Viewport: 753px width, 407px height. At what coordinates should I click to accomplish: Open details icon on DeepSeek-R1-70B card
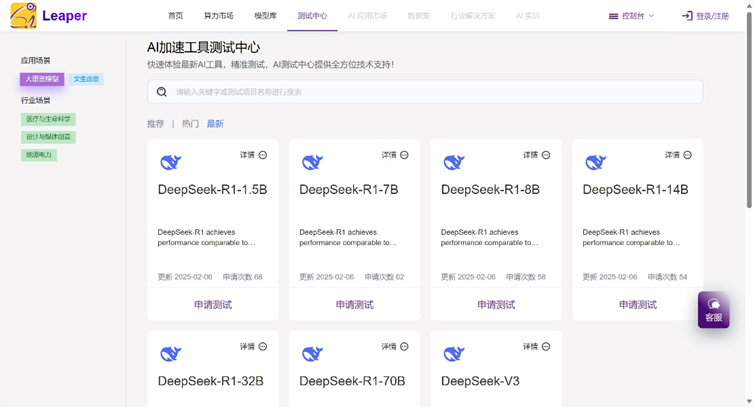pyautogui.click(x=404, y=347)
